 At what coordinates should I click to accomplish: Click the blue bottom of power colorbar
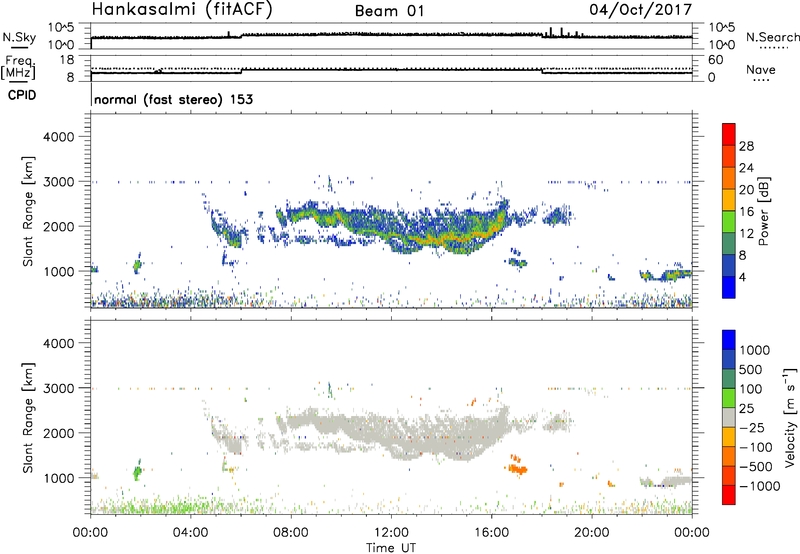tap(729, 287)
